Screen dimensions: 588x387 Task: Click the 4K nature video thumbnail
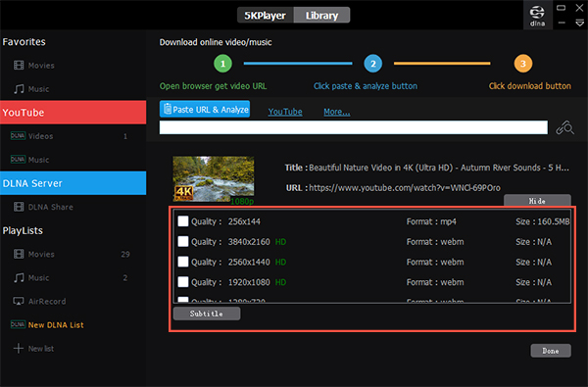coord(214,178)
